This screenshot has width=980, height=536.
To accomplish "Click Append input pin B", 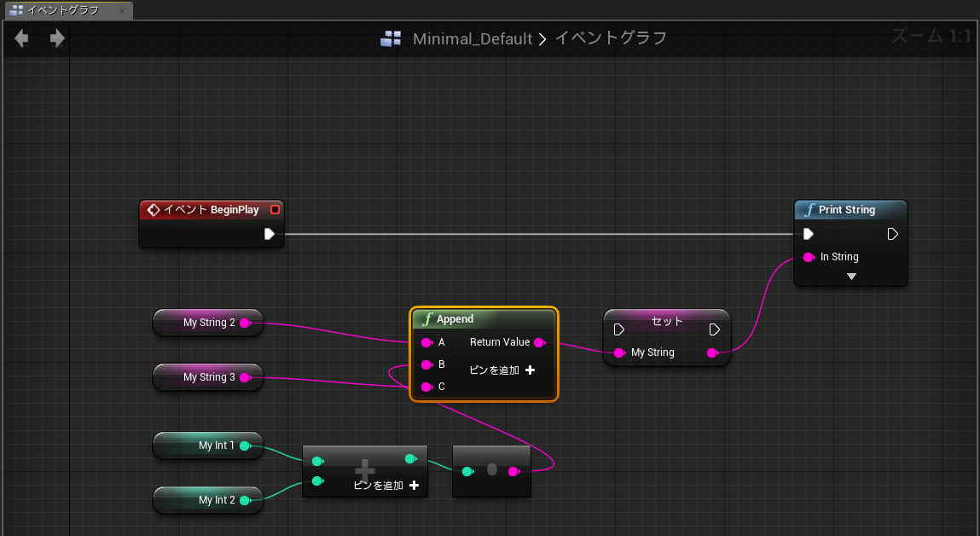I will [426, 364].
